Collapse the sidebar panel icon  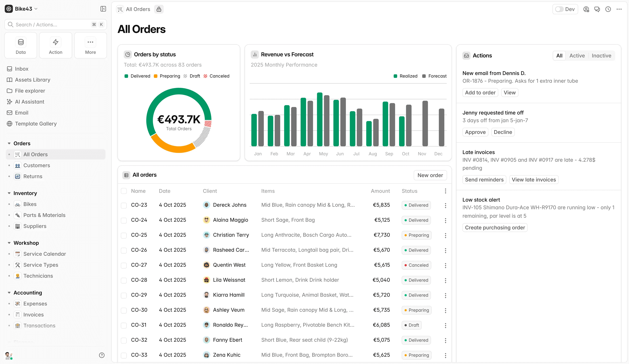pos(103,9)
